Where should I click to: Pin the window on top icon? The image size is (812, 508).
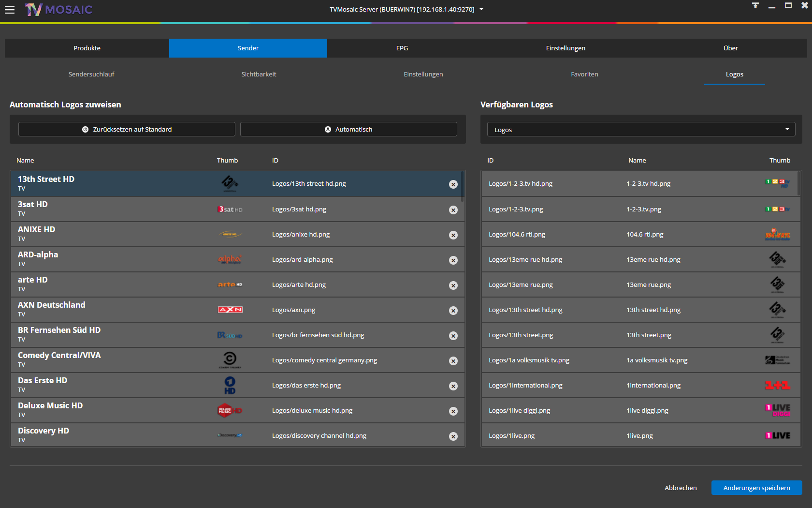[x=755, y=5]
